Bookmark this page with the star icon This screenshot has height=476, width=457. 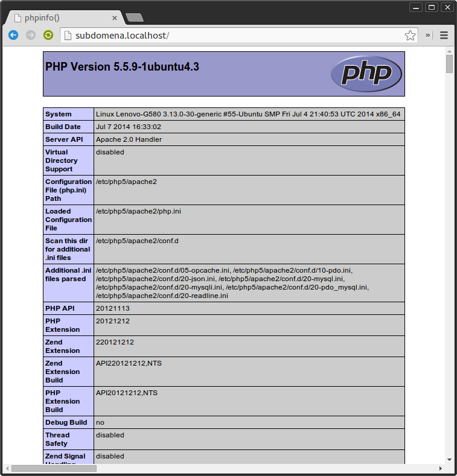coord(410,36)
